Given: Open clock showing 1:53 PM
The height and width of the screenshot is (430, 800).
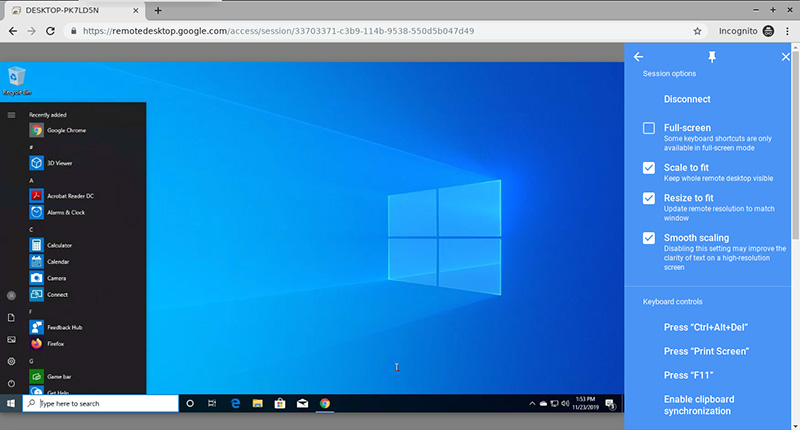Looking at the screenshot, I should [x=585, y=403].
